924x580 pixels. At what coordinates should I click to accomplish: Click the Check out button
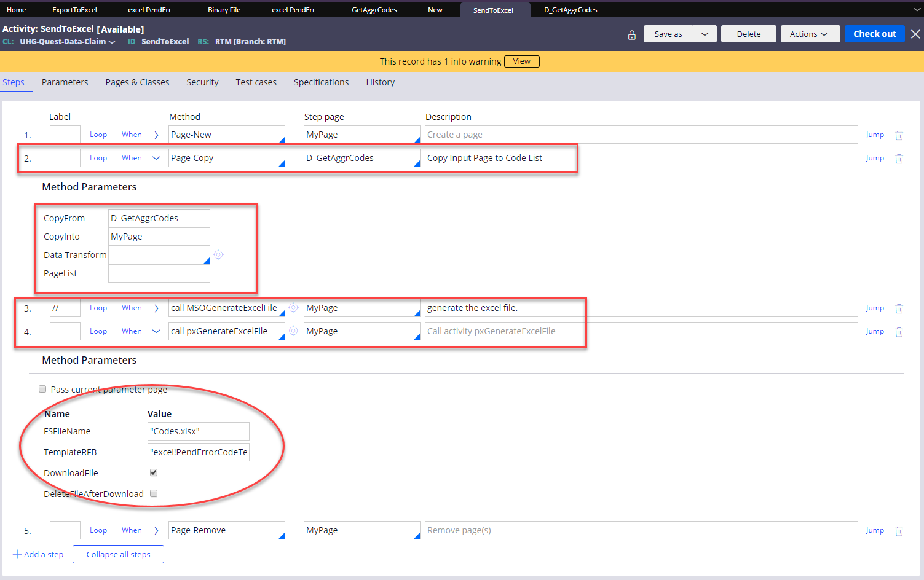click(x=874, y=34)
